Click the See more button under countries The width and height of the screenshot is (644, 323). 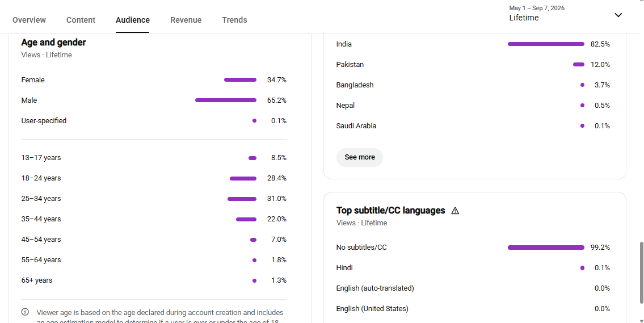tap(360, 157)
